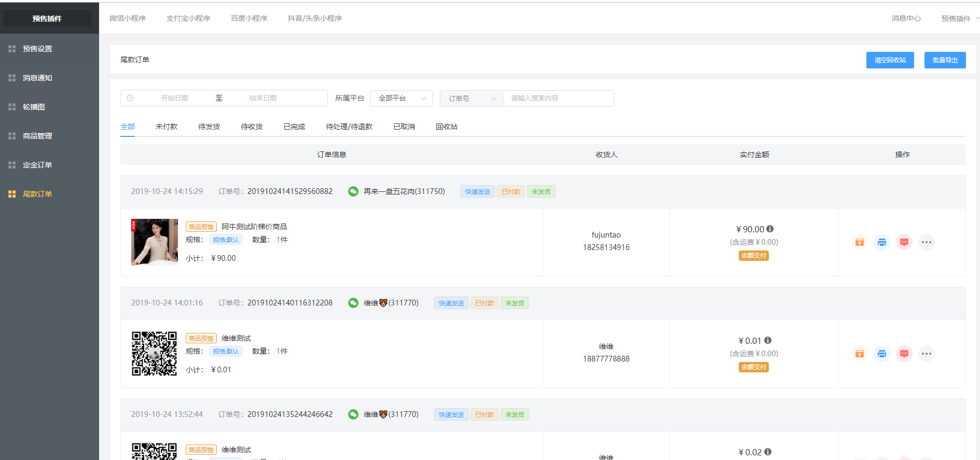Open the 订单号 search type dropdown

tap(472, 99)
